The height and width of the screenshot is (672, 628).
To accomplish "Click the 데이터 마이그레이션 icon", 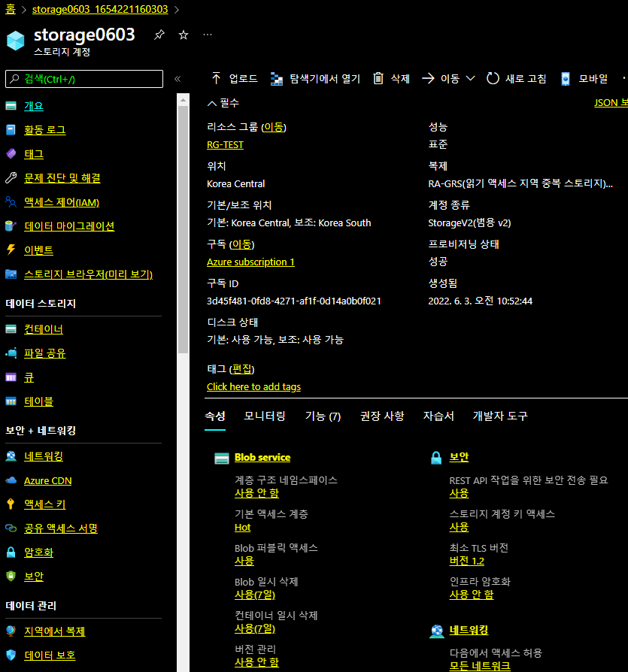I will point(11,226).
